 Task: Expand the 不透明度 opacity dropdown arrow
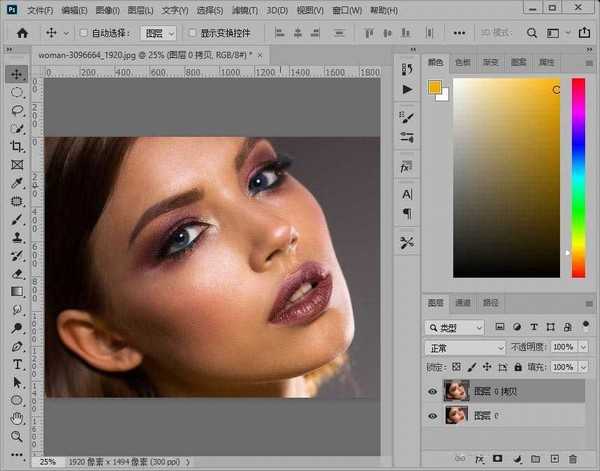(583, 347)
